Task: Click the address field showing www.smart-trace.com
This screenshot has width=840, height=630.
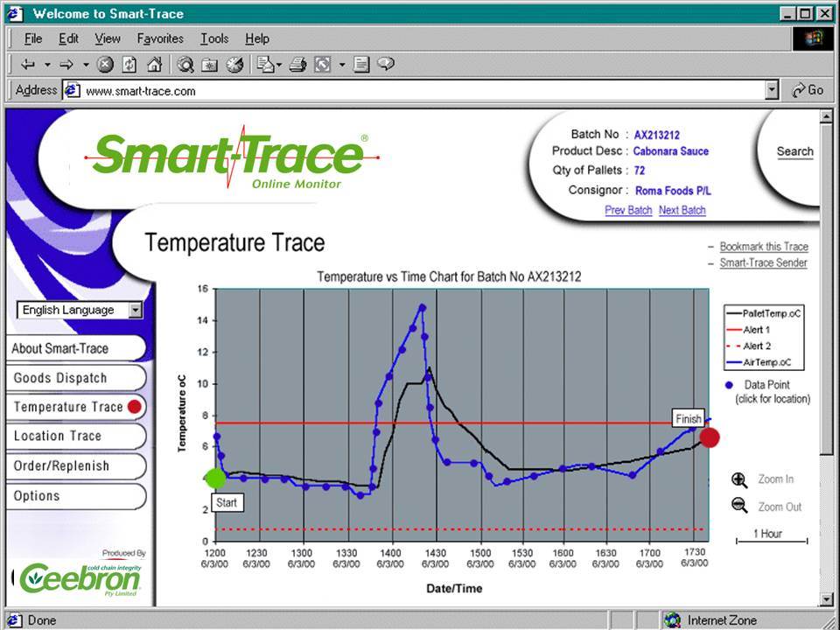Action: click(x=420, y=90)
